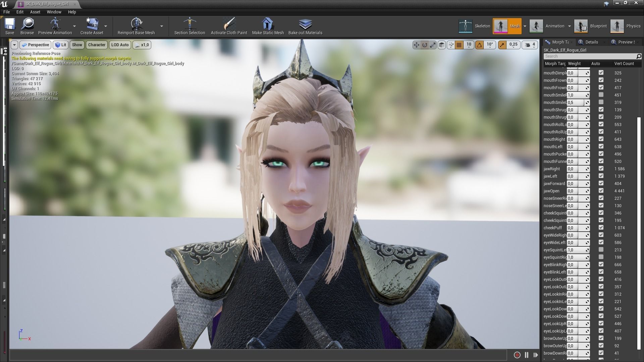The image size is (644, 362).
Task: Toggle surface snapping icon in viewport
Action: click(451, 45)
